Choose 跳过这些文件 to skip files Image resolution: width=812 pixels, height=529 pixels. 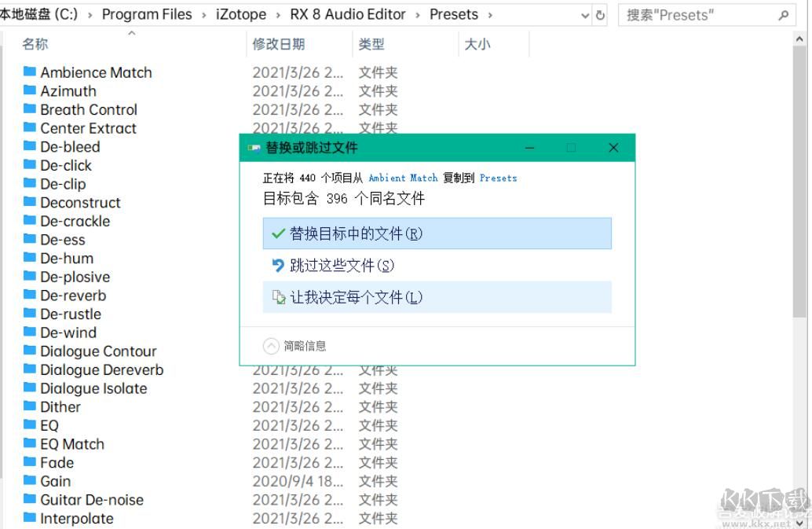click(x=330, y=266)
